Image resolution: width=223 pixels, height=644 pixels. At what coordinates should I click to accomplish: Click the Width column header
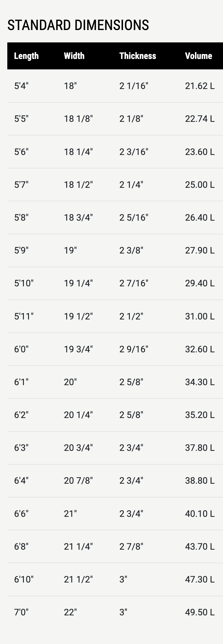[74, 56]
